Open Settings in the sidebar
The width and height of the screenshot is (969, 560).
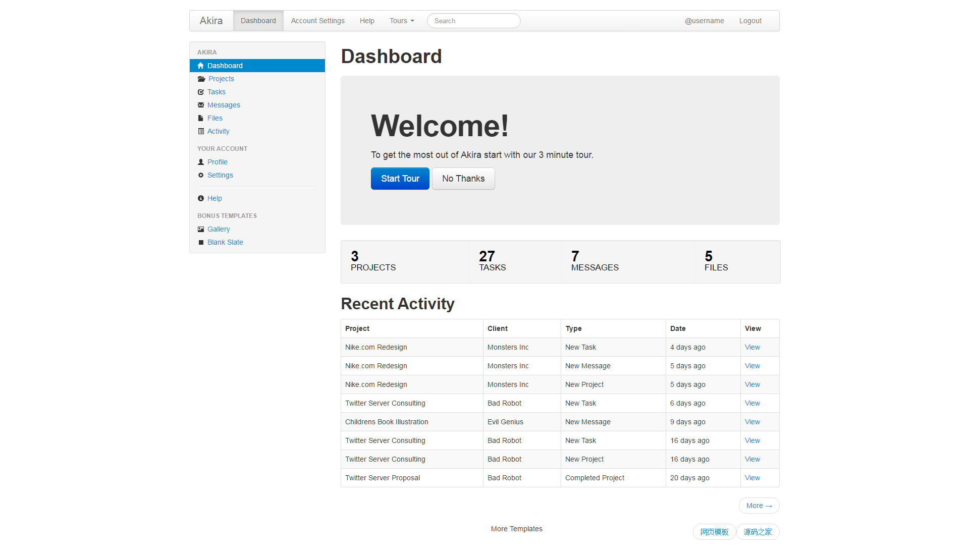(x=220, y=175)
